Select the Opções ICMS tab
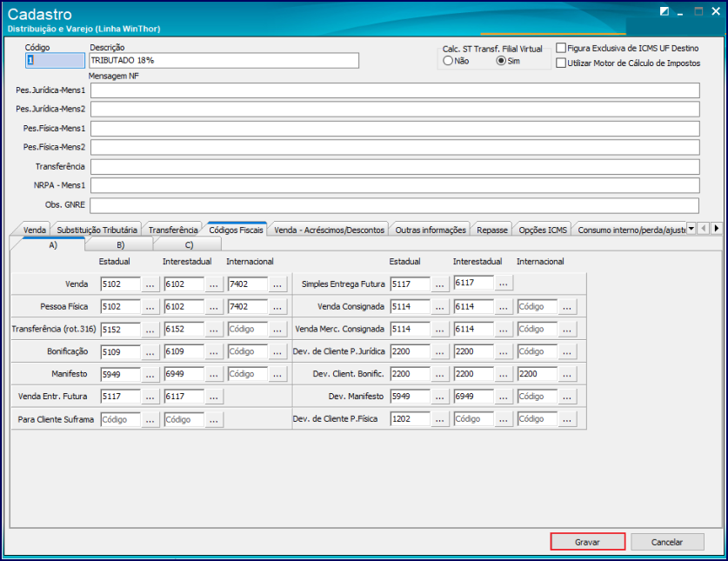The image size is (728, 561). (x=543, y=230)
